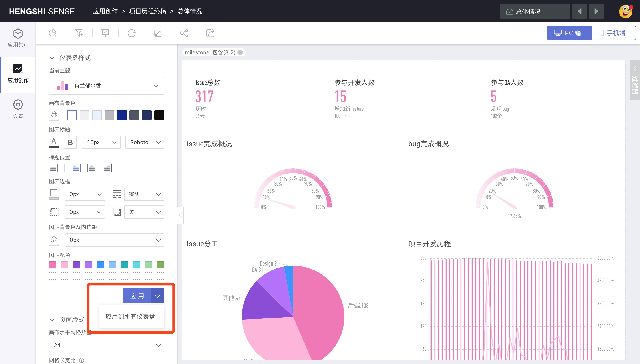Click the canvas background paint bucket icon

click(x=54, y=115)
